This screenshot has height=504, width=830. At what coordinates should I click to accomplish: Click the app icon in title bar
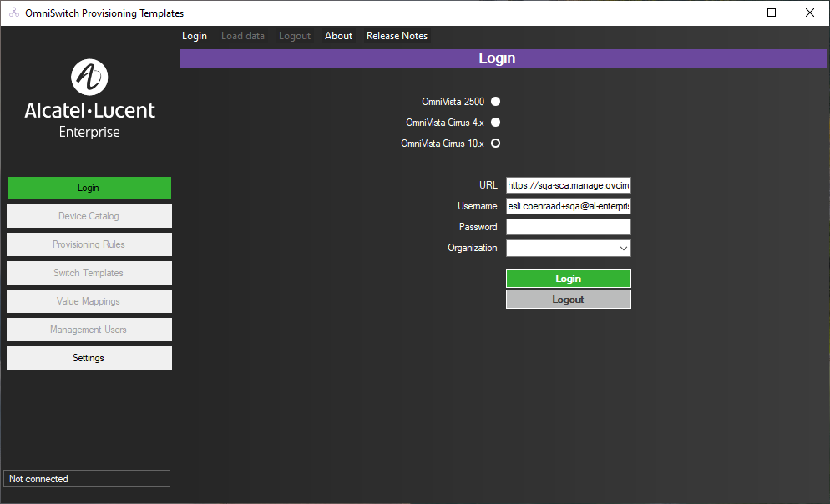pos(13,13)
